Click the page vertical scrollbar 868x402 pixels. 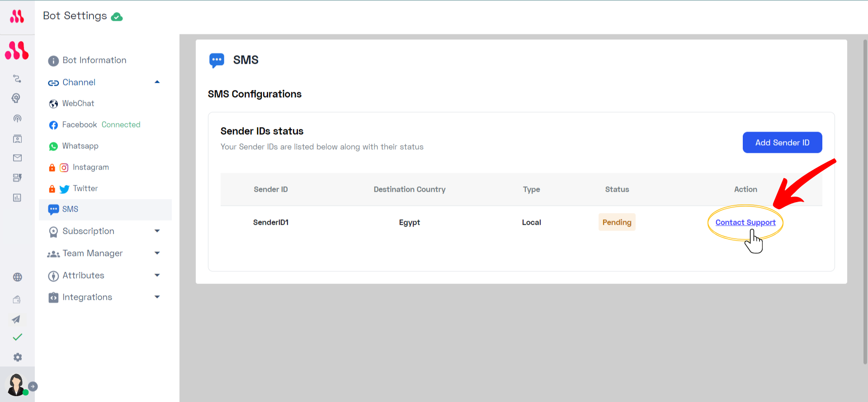pos(865,201)
